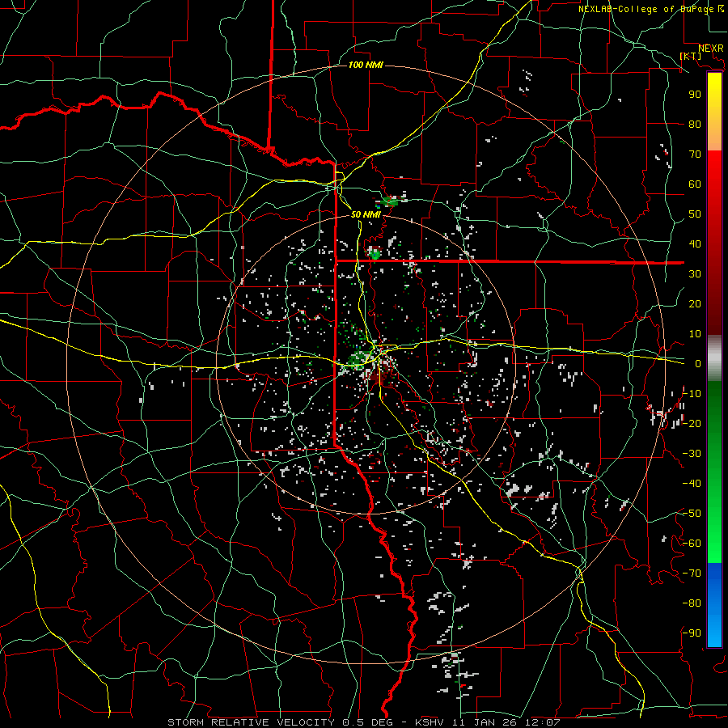The height and width of the screenshot is (728, 728).
Task: Click the "NEXR" label above the scale
Action: [711, 49]
